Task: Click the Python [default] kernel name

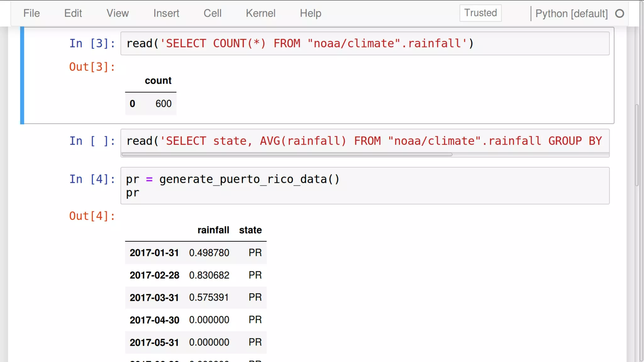Action: click(571, 14)
